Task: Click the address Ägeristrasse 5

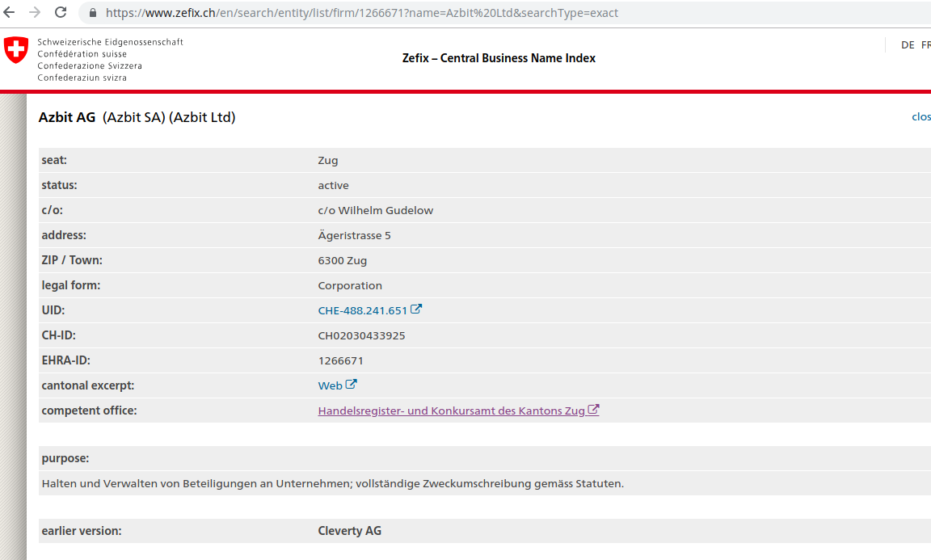Action: tap(355, 235)
